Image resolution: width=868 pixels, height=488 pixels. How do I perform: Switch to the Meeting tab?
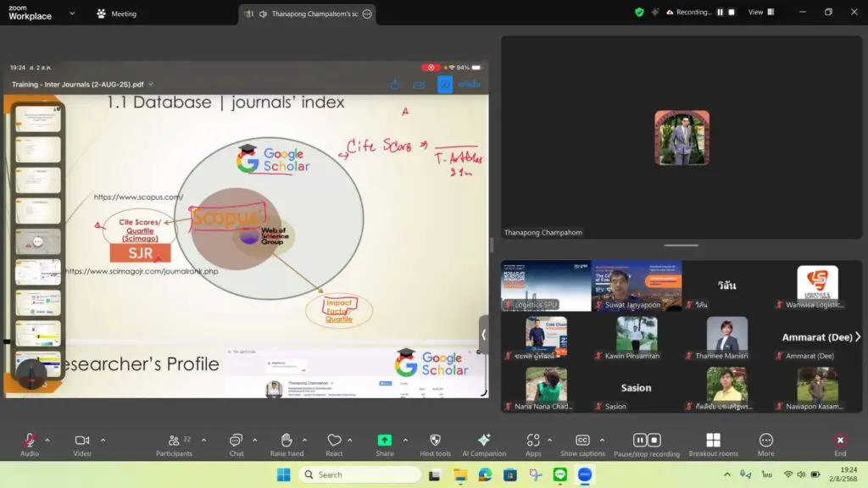pyautogui.click(x=117, y=14)
